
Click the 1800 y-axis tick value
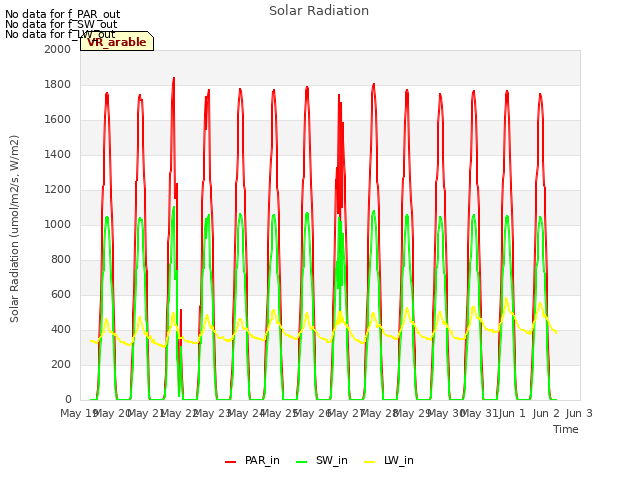pos(58,84)
